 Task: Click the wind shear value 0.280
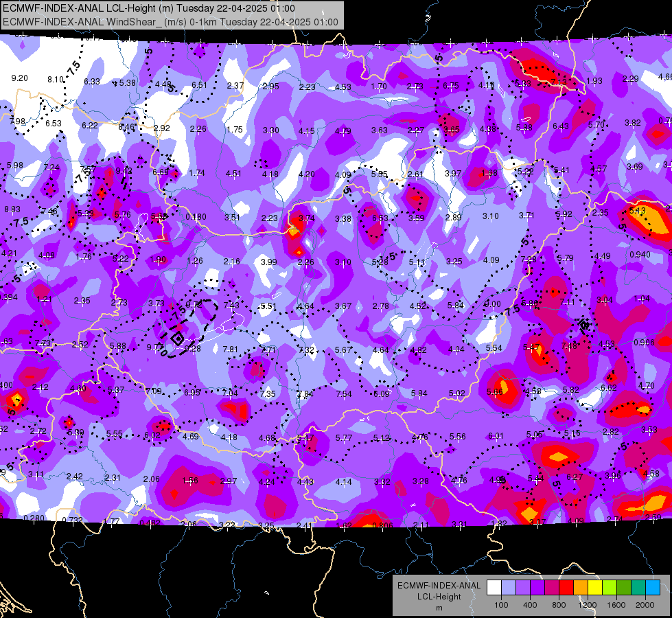(x=34, y=518)
